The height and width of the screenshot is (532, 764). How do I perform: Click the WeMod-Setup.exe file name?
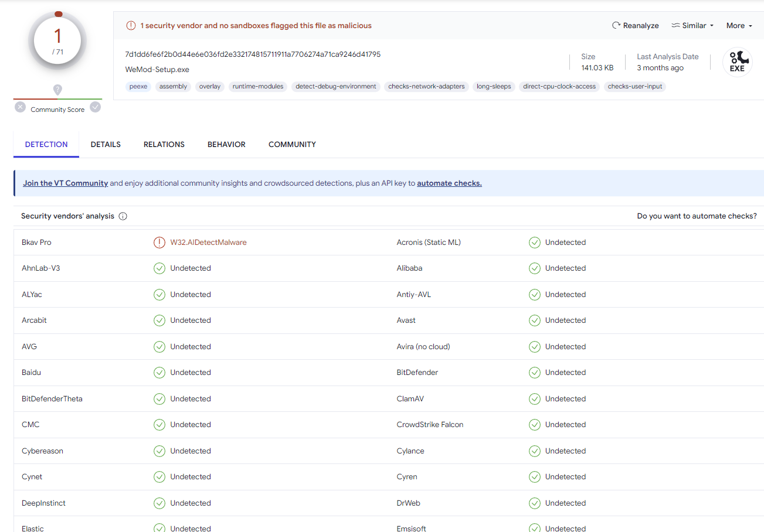point(157,70)
